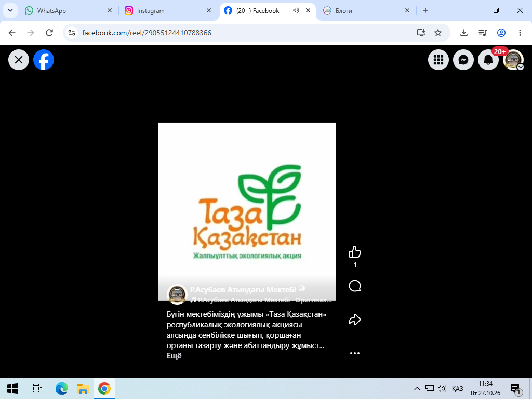
Task: Open the original audio link of the reel
Action: [x=264, y=300]
